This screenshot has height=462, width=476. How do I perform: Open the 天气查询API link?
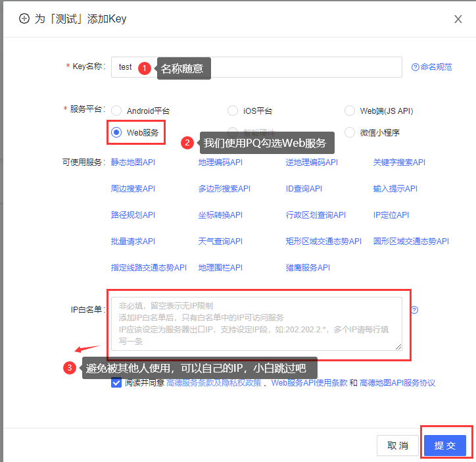[220, 242]
